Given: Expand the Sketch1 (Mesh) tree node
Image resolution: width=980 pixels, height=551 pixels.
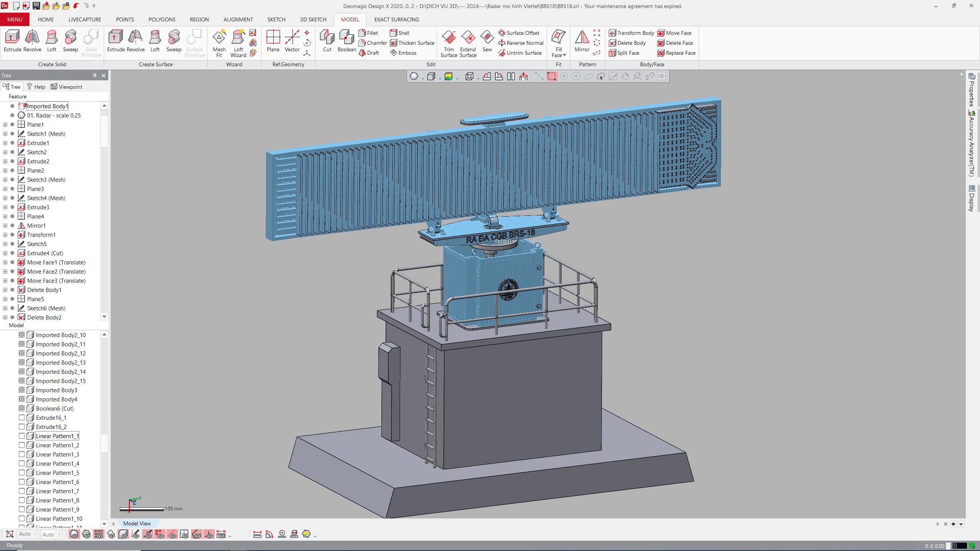Looking at the screenshot, I should point(5,134).
